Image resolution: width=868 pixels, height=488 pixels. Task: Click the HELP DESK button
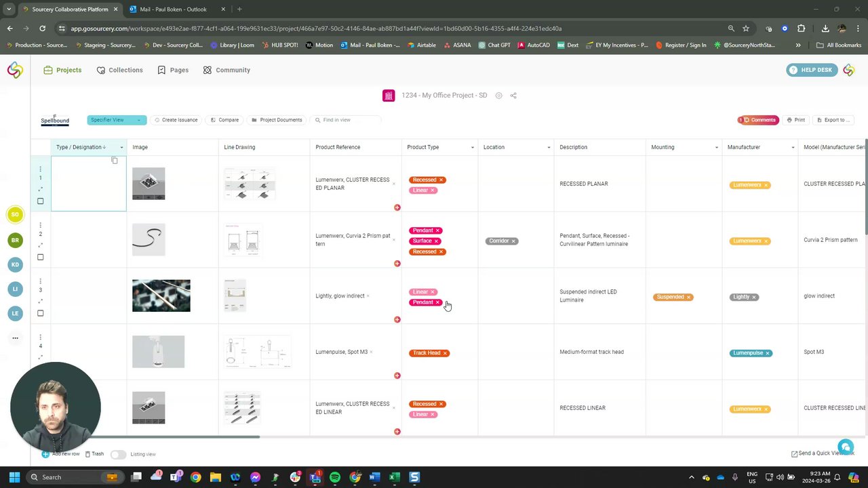(x=812, y=70)
